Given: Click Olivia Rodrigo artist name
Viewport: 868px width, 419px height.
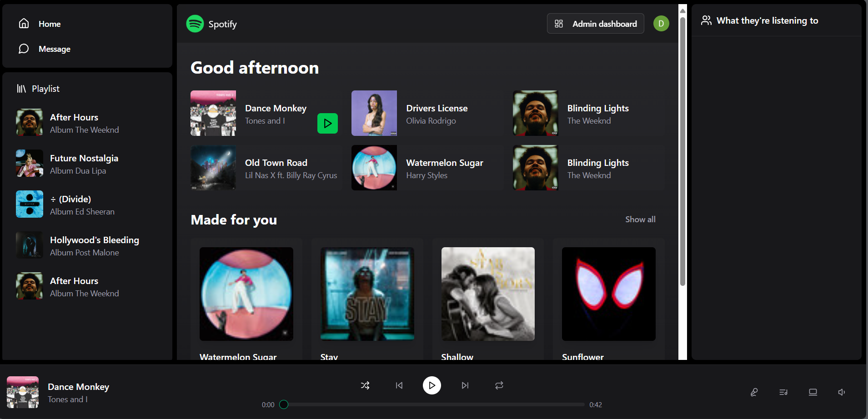Looking at the screenshot, I should click(431, 121).
